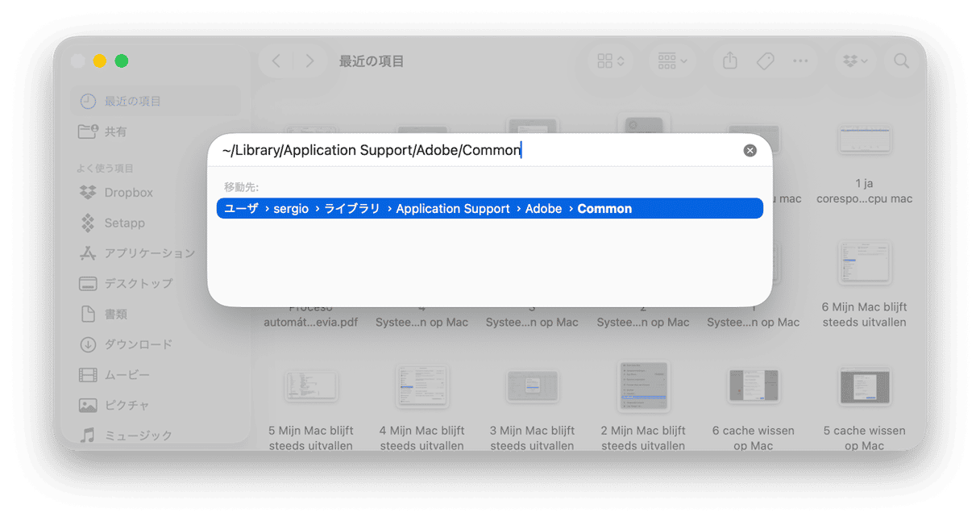The height and width of the screenshot is (521, 980).
Task: Click the '4 Systee...n op Mac' file label
Action: [x=421, y=323]
